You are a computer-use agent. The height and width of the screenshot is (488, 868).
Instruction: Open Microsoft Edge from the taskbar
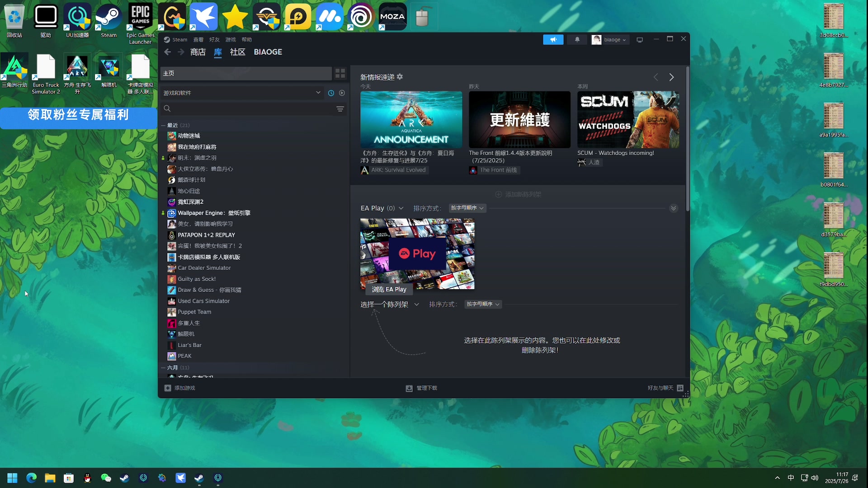31,478
